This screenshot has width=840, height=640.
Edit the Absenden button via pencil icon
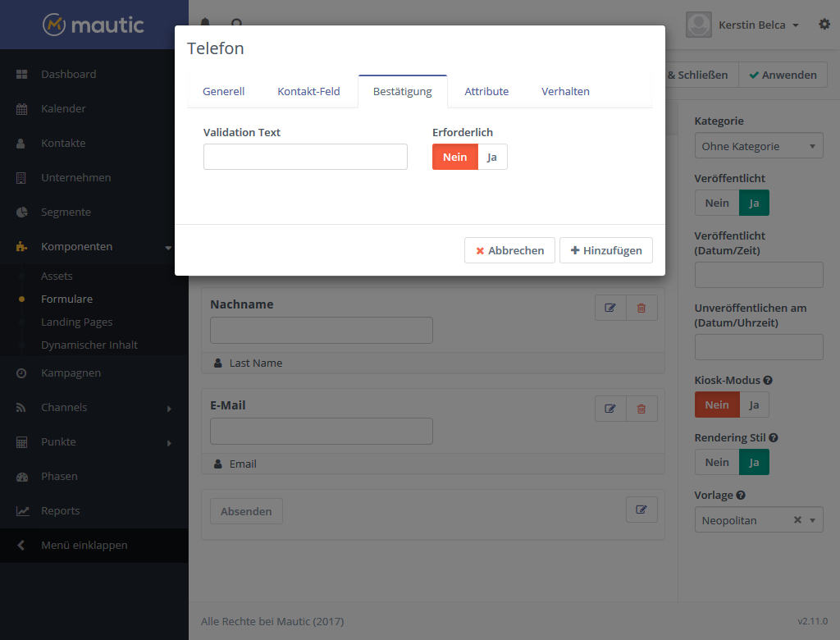click(x=641, y=510)
